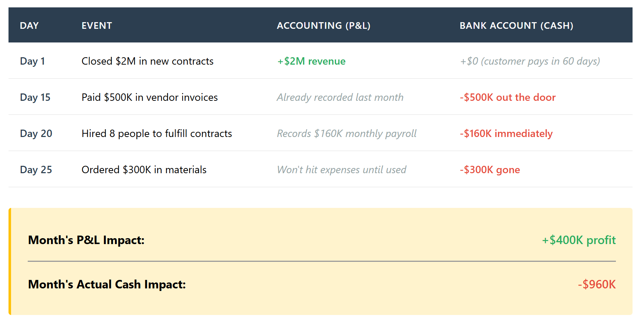
Task: Click the DAY column header
Action: 29,25
